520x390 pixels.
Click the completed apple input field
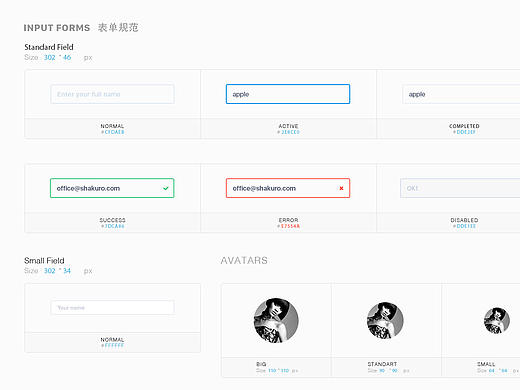point(461,94)
